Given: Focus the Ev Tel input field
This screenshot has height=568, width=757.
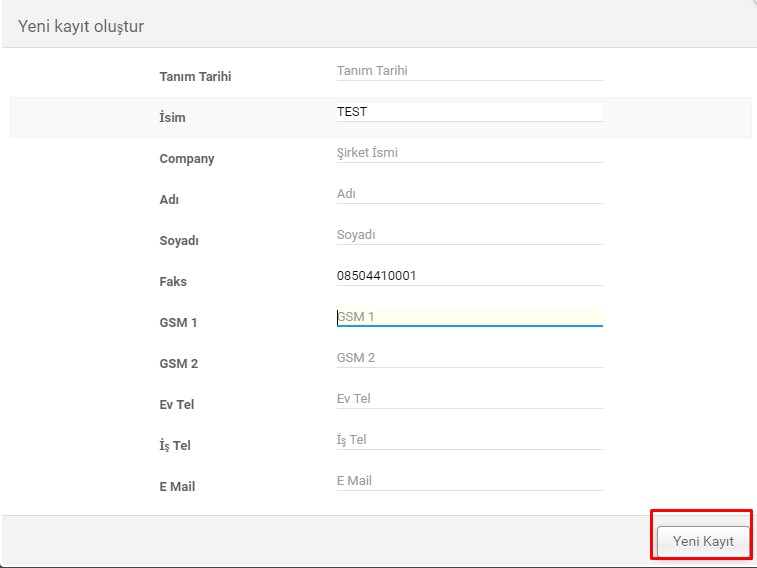Looking at the screenshot, I should pyautogui.click(x=469, y=399).
